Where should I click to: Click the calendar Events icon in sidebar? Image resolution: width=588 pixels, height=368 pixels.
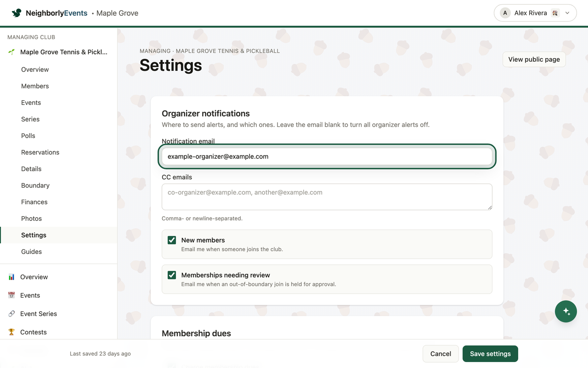pos(11,295)
